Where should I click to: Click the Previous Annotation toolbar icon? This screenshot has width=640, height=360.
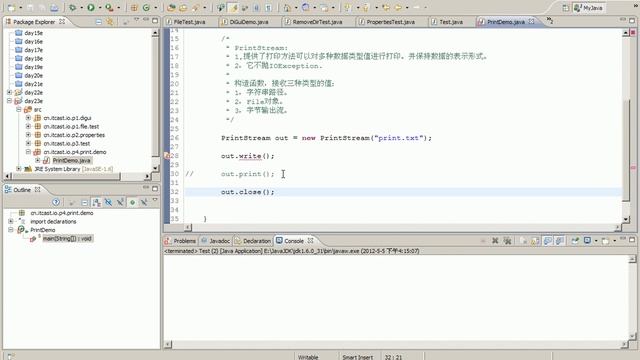tap(366, 7)
